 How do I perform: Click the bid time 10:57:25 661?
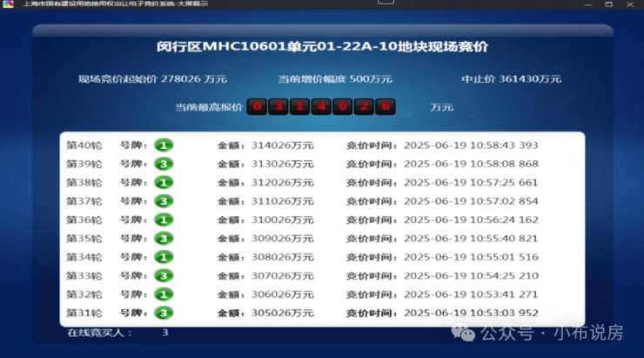point(504,183)
